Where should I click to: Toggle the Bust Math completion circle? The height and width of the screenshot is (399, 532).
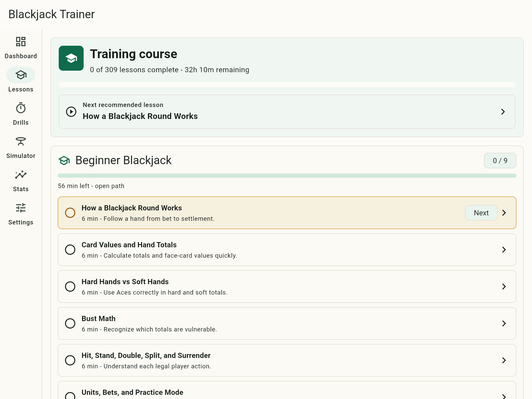(70, 323)
